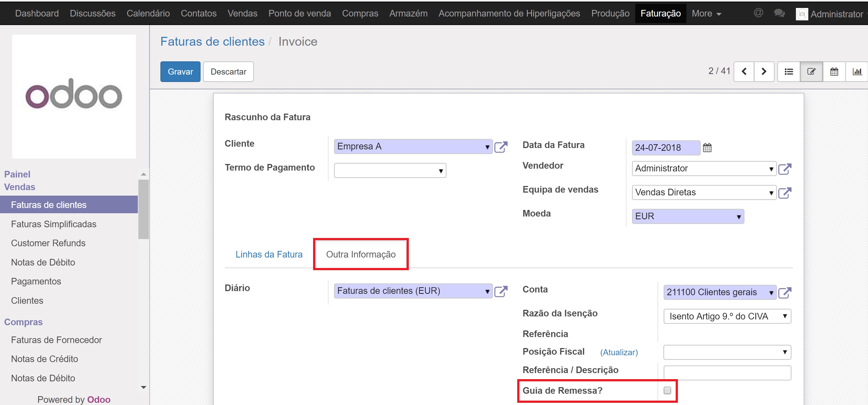Image resolution: width=868 pixels, height=405 pixels.
Task: Enable the Guia de Remessa checkbox
Action: click(667, 390)
